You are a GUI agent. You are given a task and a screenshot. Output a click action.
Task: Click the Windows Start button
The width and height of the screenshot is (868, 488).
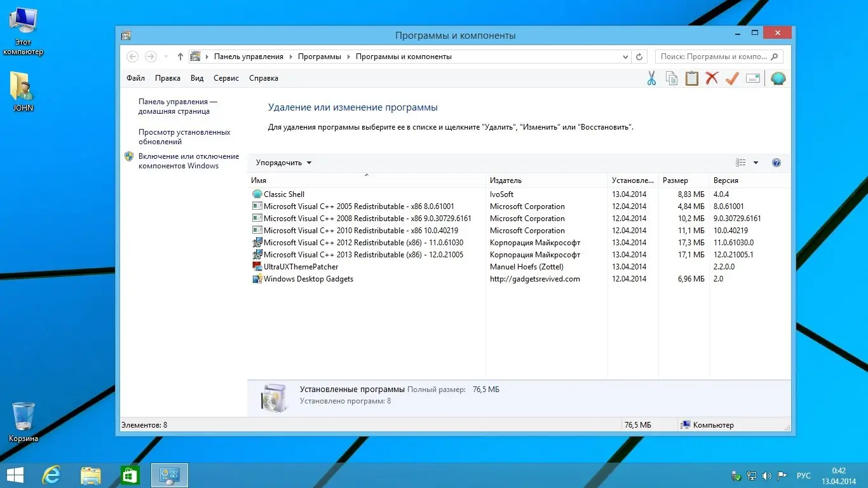[x=15, y=475]
